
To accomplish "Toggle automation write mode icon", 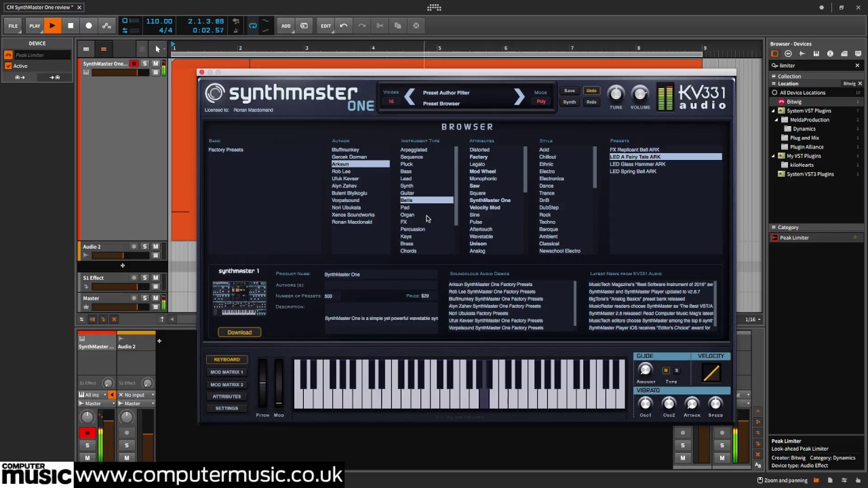I will click(x=106, y=26).
